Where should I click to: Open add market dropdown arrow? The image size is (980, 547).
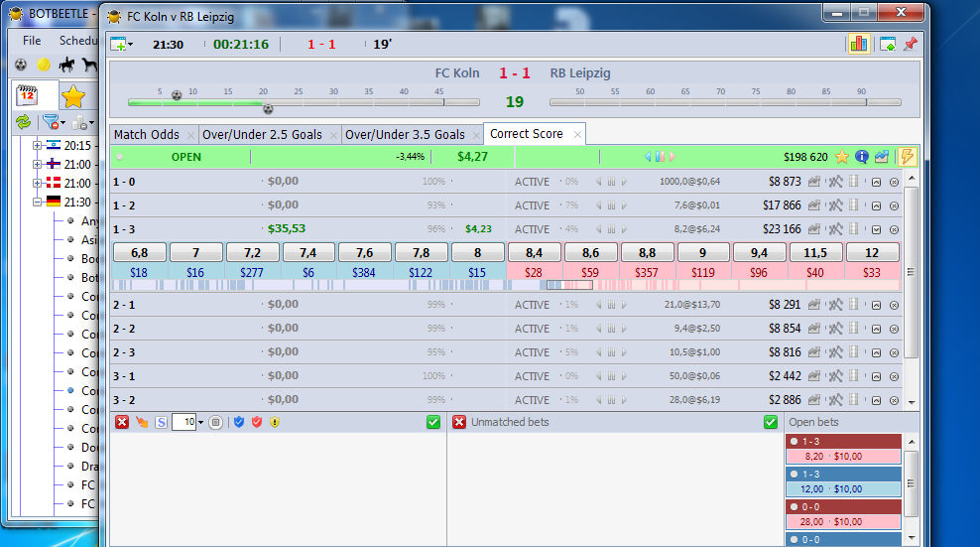click(x=130, y=45)
